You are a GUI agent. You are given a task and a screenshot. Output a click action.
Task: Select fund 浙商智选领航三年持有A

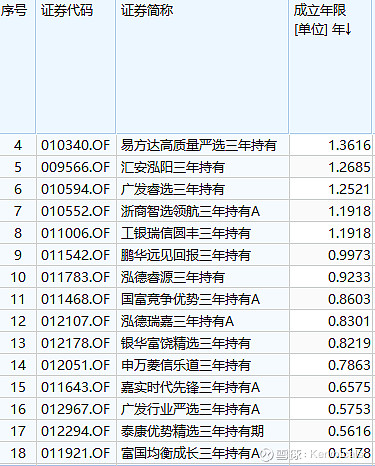tap(190, 211)
